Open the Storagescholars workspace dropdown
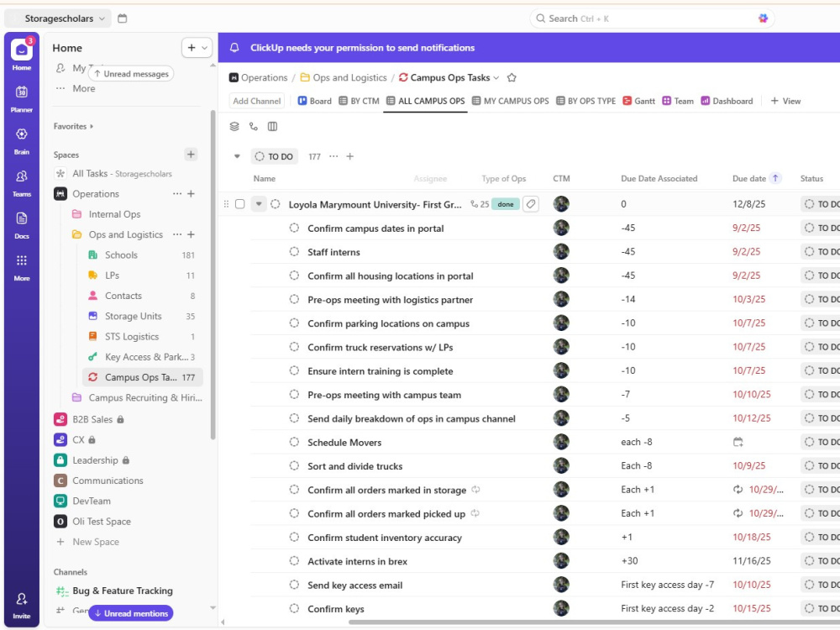 pyautogui.click(x=58, y=18)
